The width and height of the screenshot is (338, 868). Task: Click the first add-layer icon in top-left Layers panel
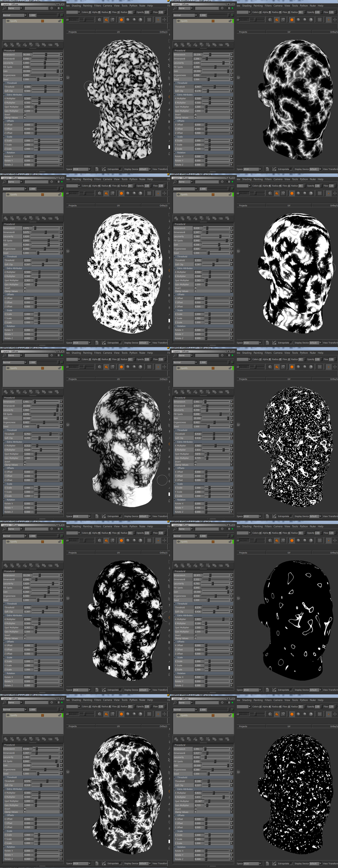tap(5, 45)
